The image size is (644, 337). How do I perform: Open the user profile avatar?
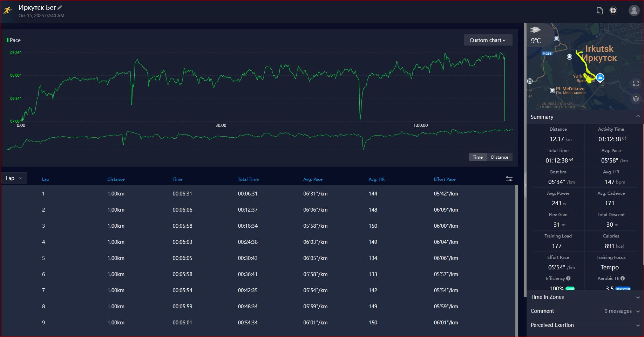point(634,11)
